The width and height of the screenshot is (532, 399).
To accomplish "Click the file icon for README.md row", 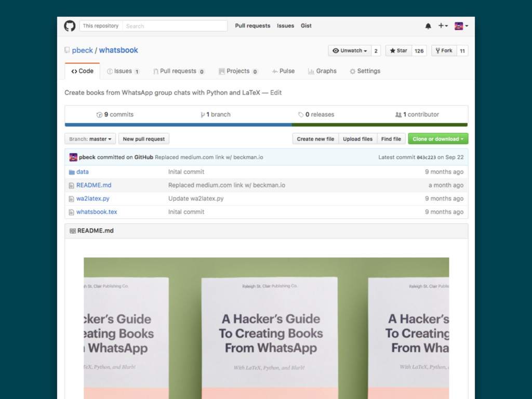I will point(71,185).
